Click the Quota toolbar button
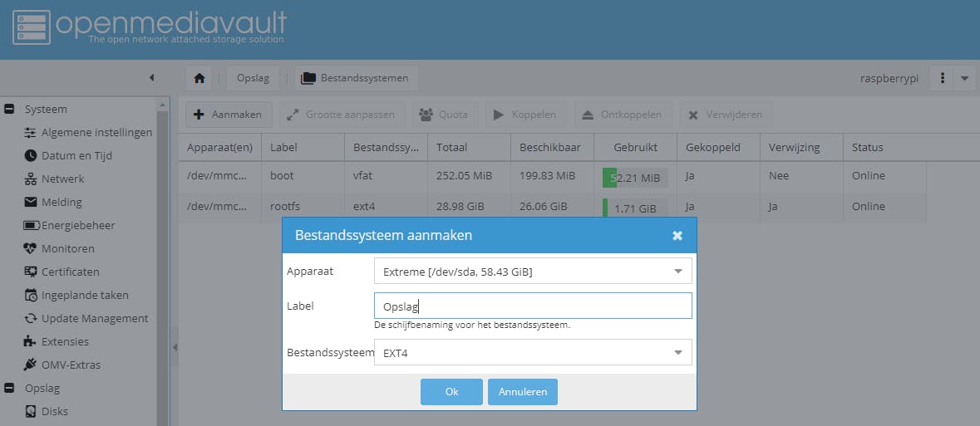Image resolution: width=980 pixels, height=426 pixels. (445, 115)
